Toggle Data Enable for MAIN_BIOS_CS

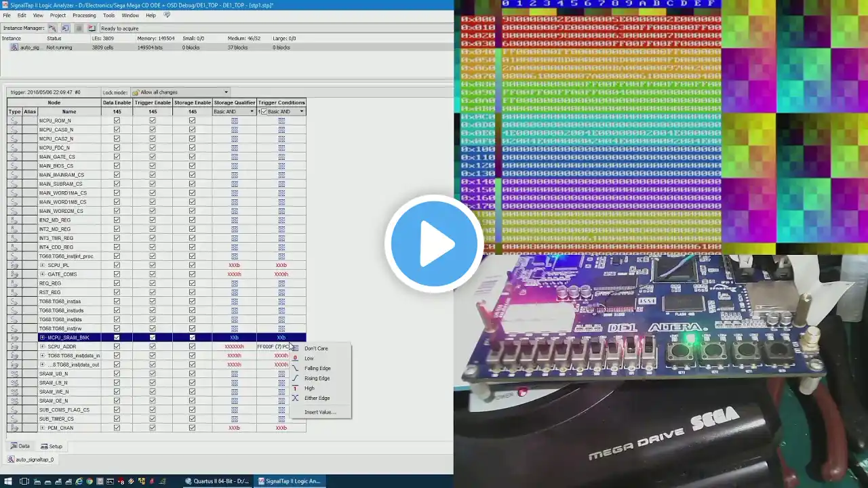pyautogui.click(x=117, y=166)
